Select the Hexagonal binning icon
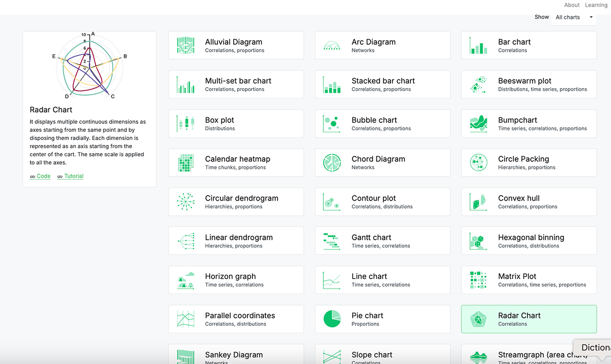Image resolution: width=611 pixels, height=364 pixels. pyautogui.click(x=478, y=240)
